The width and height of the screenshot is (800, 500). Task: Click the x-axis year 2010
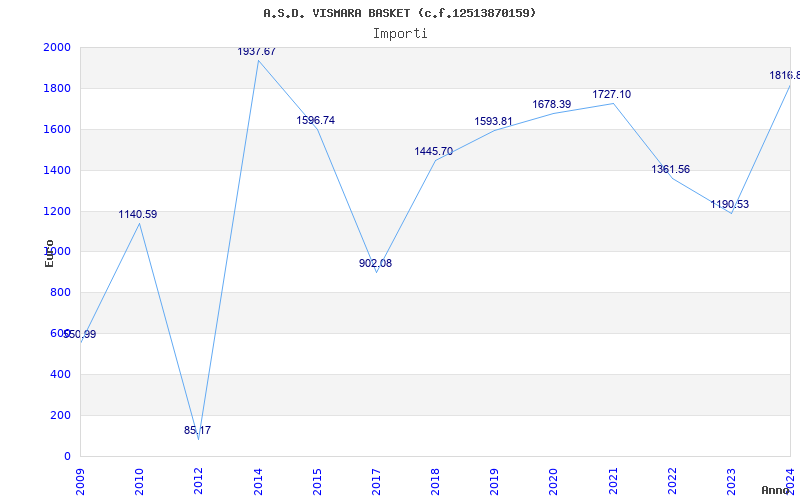coord(139,482)
